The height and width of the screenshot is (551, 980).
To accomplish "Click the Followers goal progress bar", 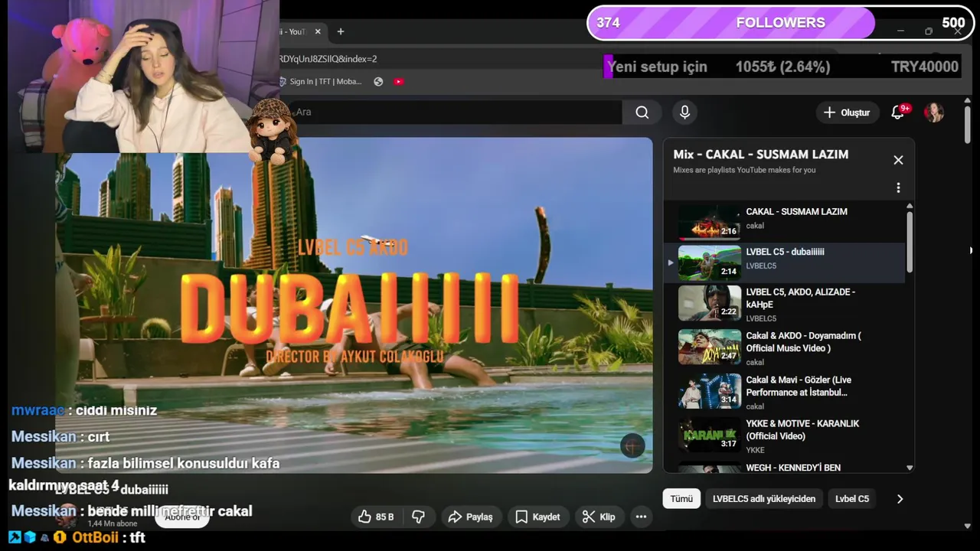I will click(x=780, y=23).
